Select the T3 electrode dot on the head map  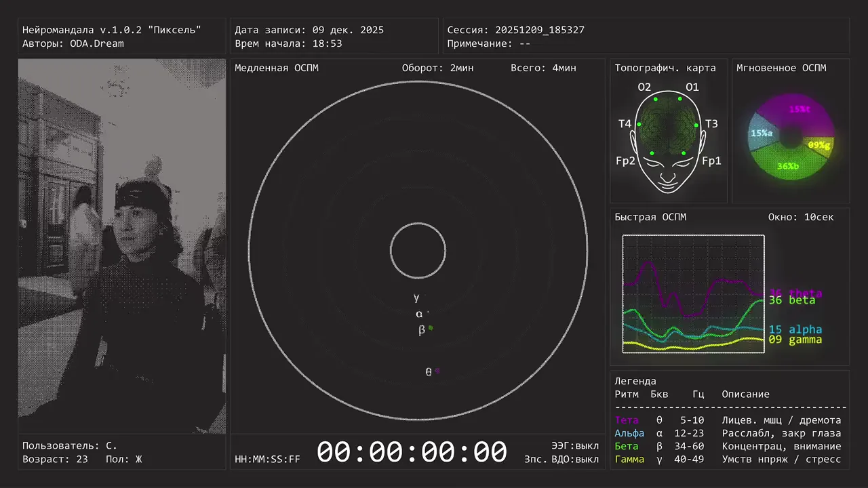point(696,125)
